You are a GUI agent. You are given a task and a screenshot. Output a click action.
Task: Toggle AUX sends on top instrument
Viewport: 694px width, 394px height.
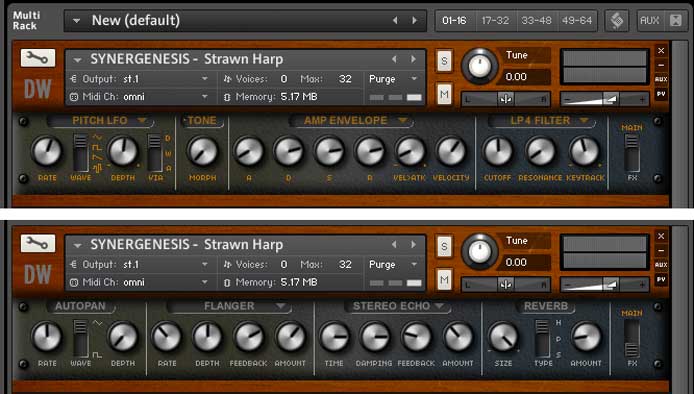pos(661,79)
